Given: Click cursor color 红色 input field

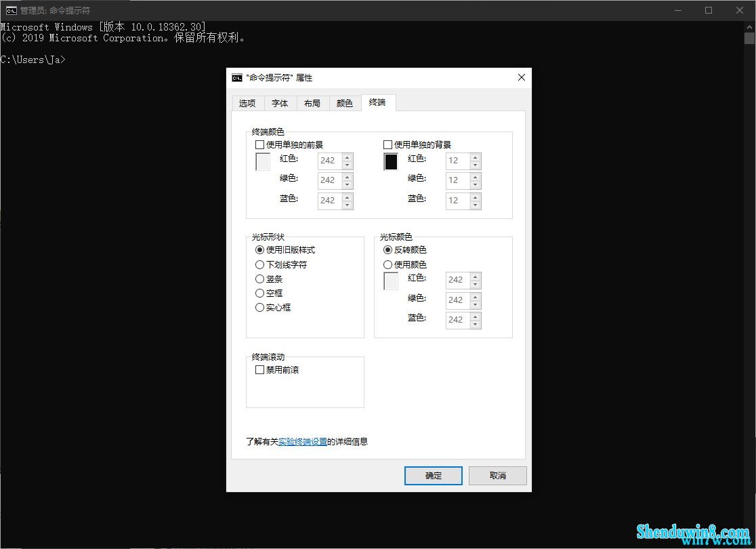Looking at the screenshot, I should point(458,281).
